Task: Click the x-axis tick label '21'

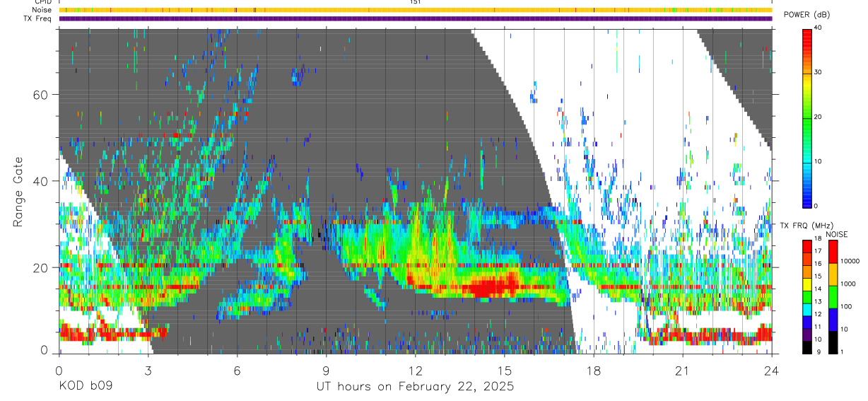Action: [683, 370]
